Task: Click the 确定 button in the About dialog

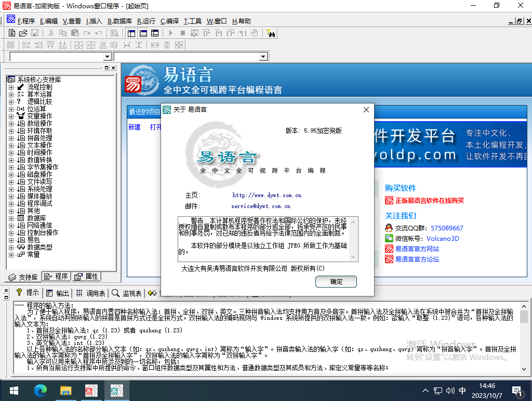Action: point(336,281)
